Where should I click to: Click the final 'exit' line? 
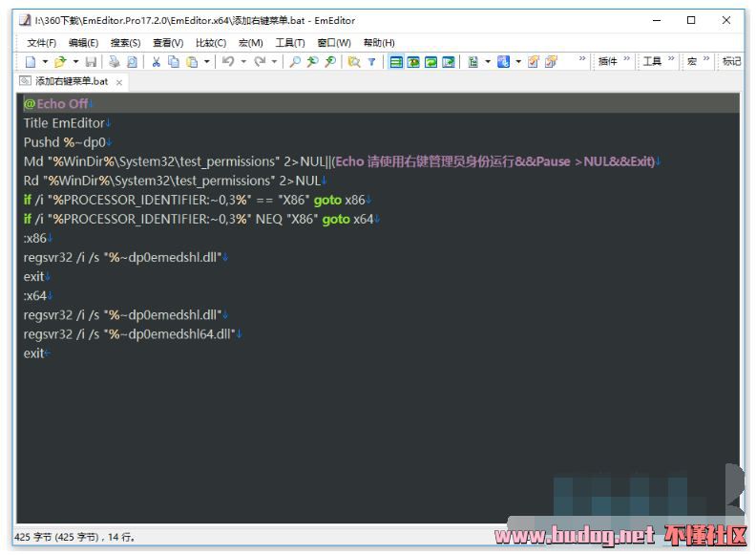coord(33,353)
